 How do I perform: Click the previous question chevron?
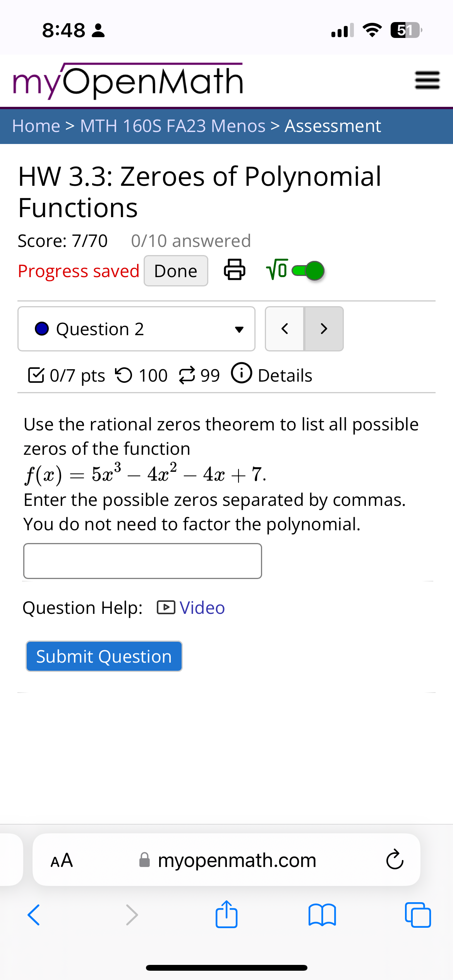pos(285,329)
